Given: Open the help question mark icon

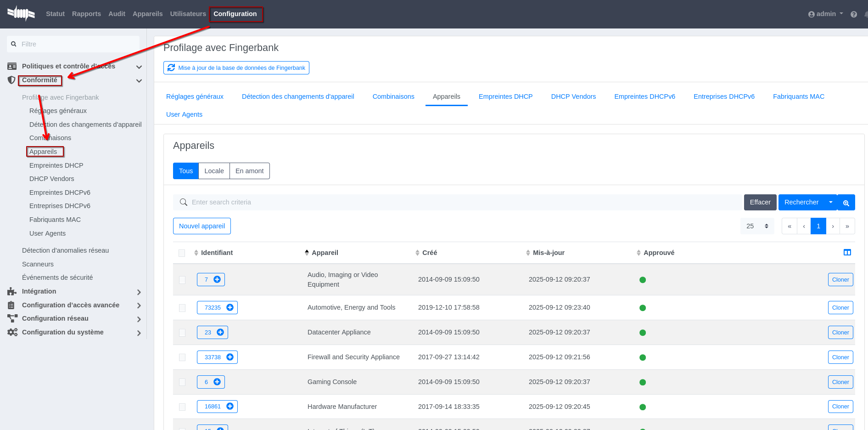Looking at the screenshot, I should click(854, 14).
